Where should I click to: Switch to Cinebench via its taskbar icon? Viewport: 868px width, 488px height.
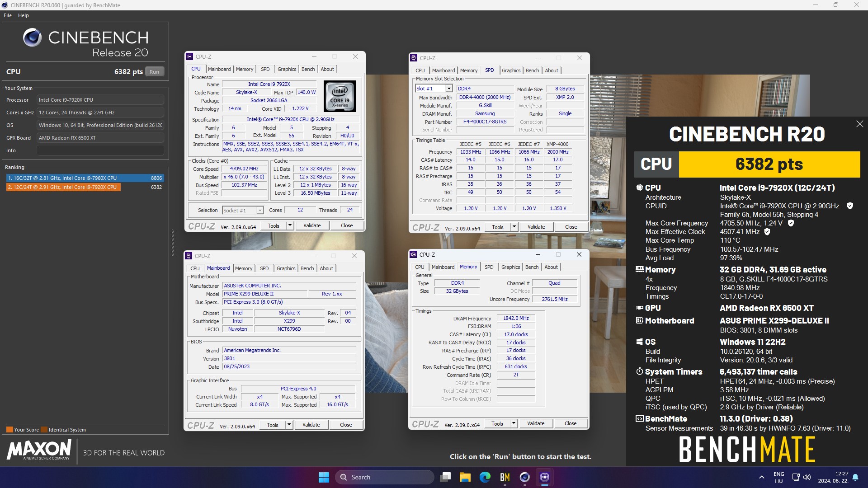tap(524, 477)
